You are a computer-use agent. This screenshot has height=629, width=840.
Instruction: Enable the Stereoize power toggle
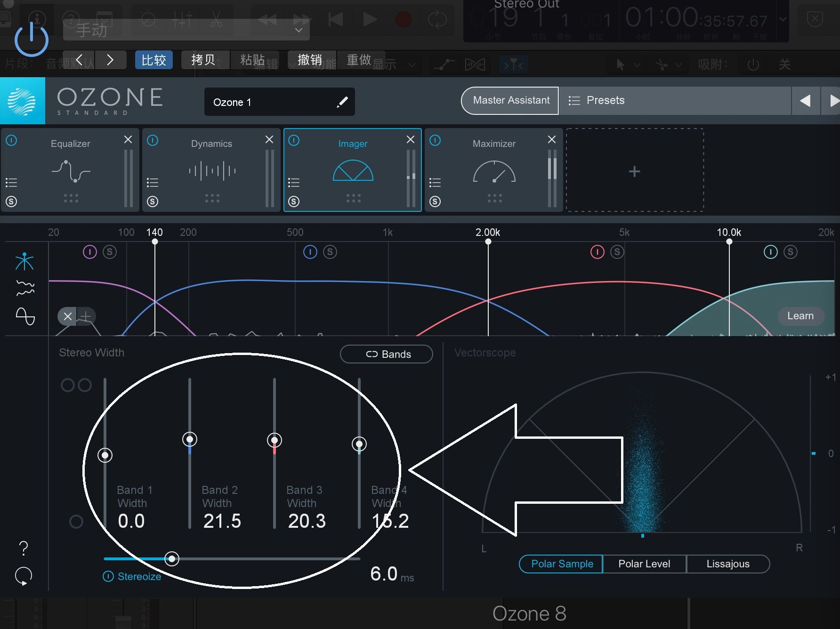tap(108, 576)
